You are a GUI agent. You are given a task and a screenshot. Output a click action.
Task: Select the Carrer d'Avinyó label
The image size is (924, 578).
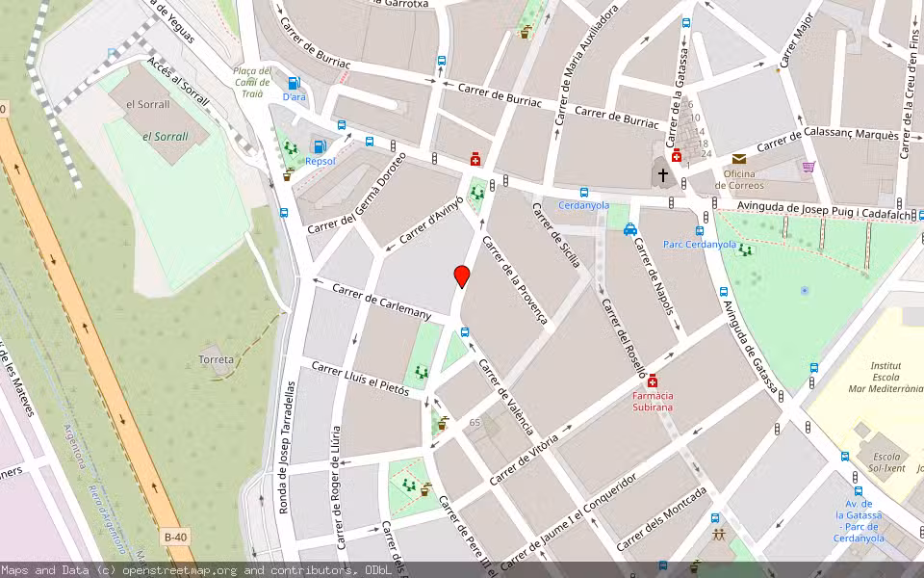pyautogui.click(x=431, y=220)
